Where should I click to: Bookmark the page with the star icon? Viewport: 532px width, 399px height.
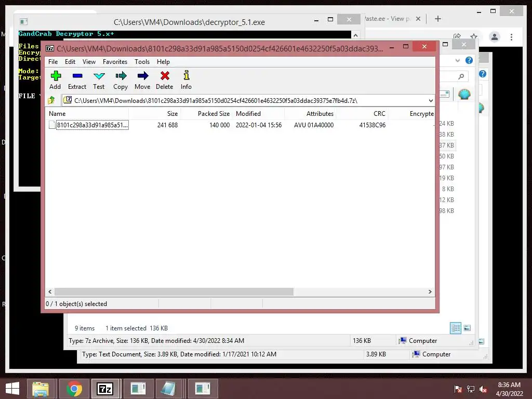tap(474, 37)
